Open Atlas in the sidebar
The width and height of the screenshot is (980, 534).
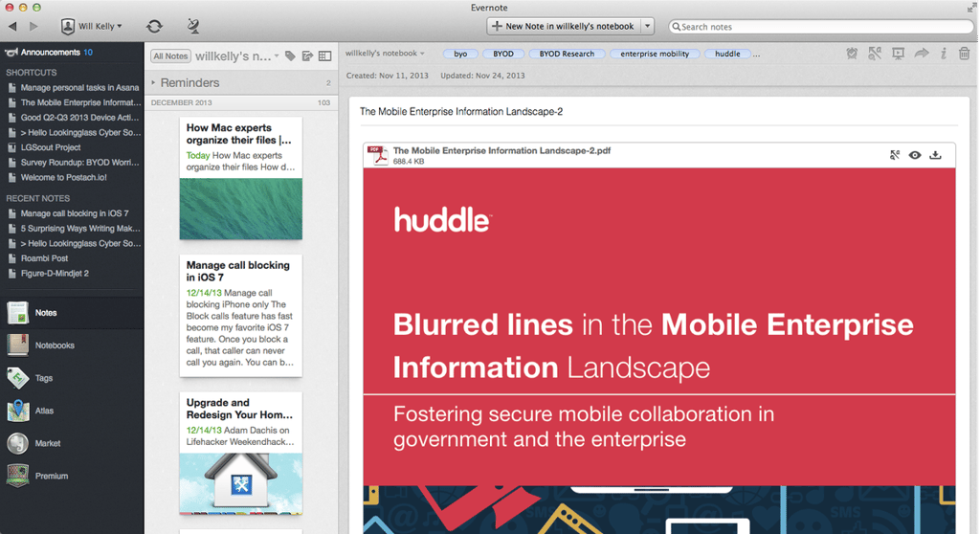72,411
